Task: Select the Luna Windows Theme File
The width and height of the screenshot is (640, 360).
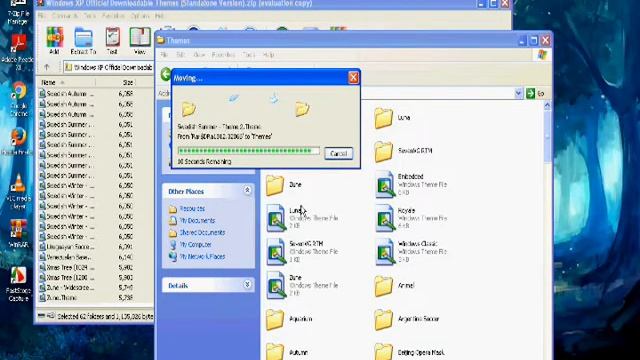Action: click(302, 218)
